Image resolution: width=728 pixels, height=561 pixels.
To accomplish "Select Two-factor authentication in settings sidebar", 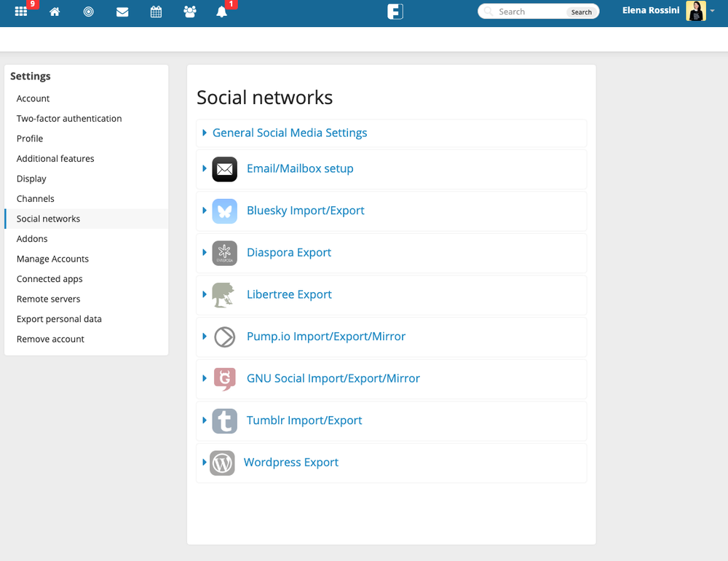I will tap(69, 119).
